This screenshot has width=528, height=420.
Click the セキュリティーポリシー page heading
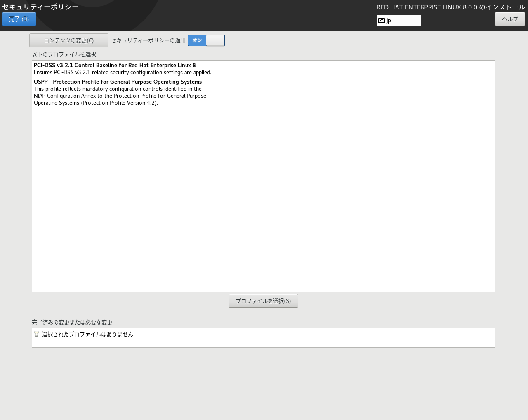[40, 7]
